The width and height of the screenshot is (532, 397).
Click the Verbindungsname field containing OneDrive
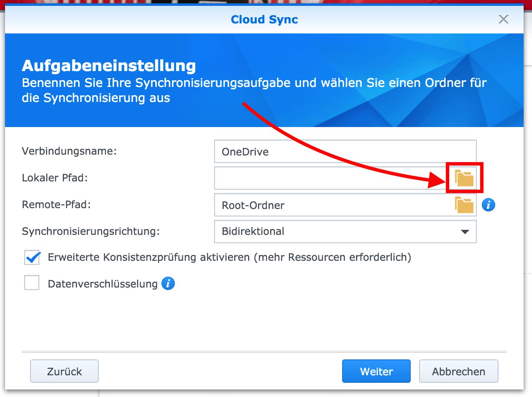click(345, 151)
